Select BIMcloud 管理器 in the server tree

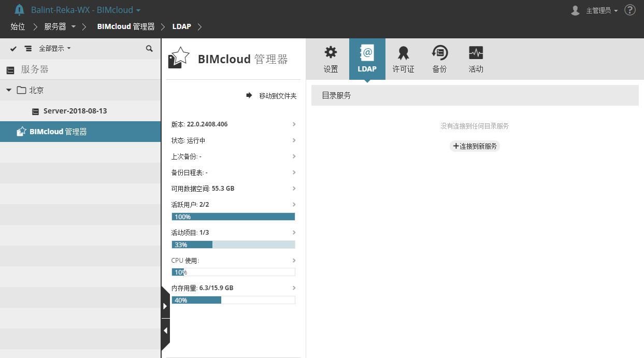pos(80,132)
